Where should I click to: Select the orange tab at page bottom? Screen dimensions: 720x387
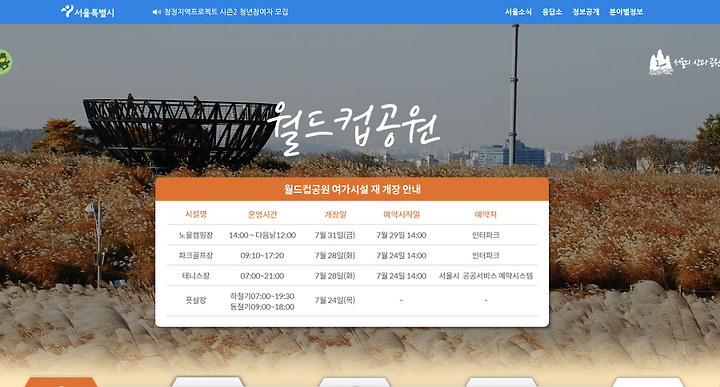coord(61,382)
